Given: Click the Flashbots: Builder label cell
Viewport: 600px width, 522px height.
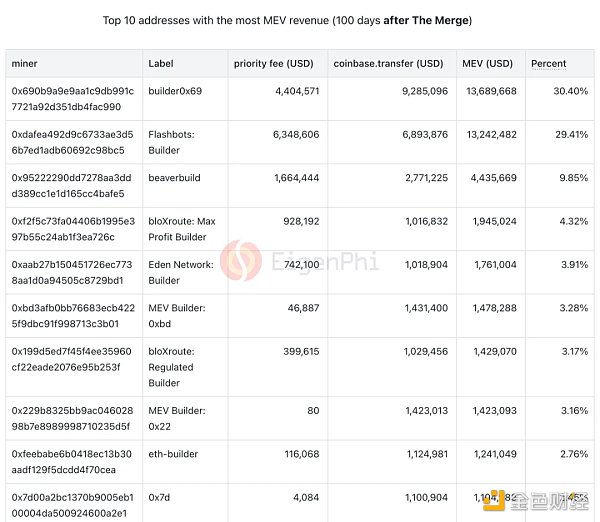Looking at the screenshot, I should [171, 142].
